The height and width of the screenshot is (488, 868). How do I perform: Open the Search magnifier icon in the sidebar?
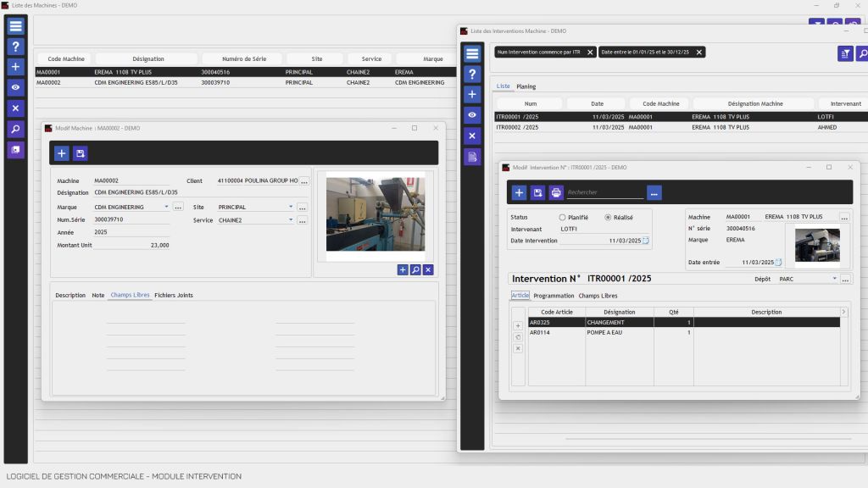(x=15, y=129)
